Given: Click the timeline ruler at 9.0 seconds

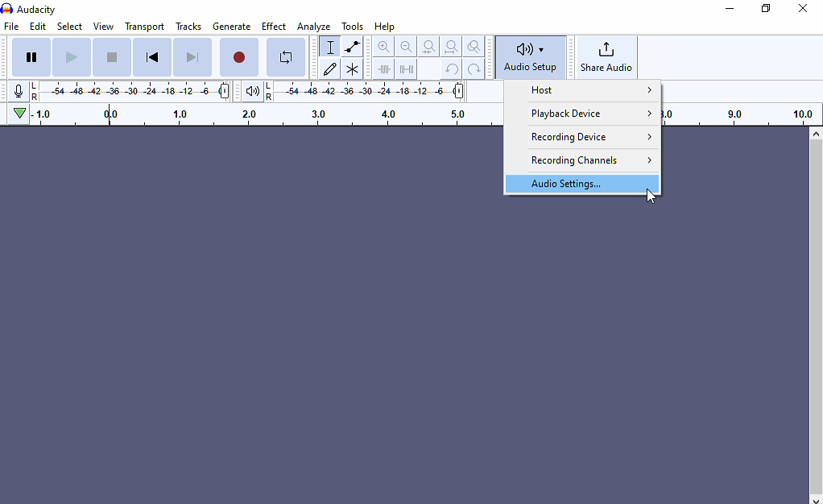Looking at the screenshot, I should (734, 114).
